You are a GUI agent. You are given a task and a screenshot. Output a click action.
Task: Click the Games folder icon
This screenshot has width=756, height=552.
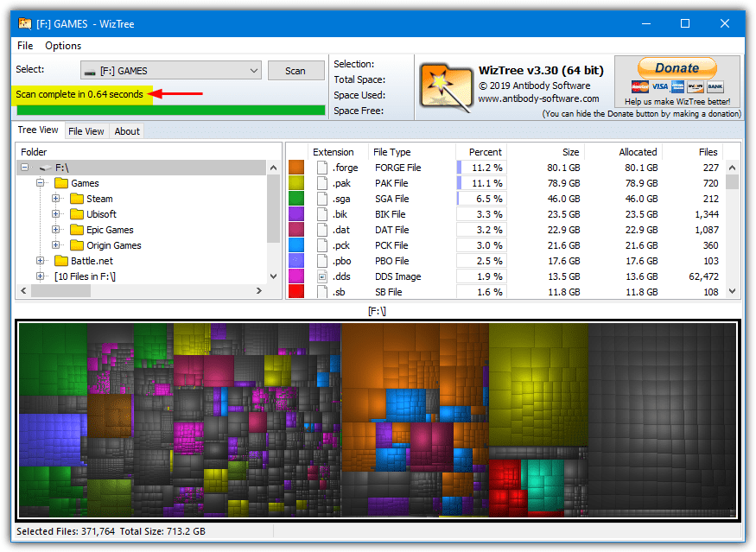61,183
